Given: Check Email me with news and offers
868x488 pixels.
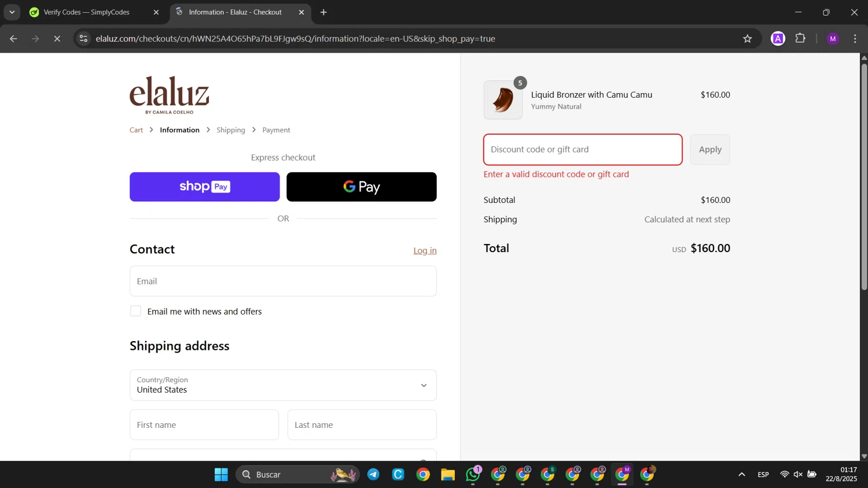Looking at the screenshot, I should [x=135, y=311].
